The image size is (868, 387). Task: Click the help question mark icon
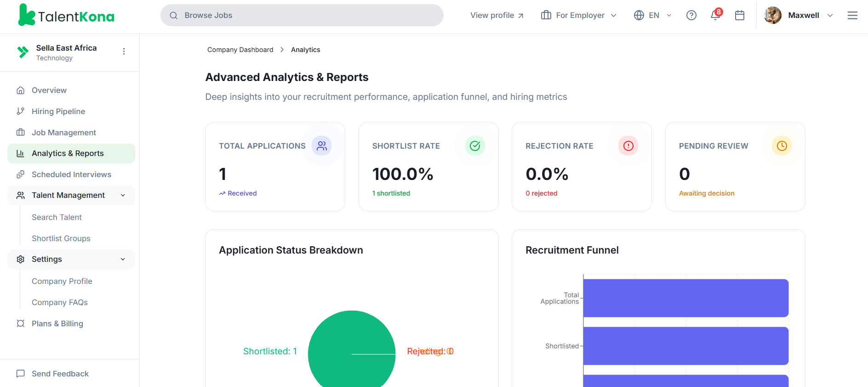point(691,15)
